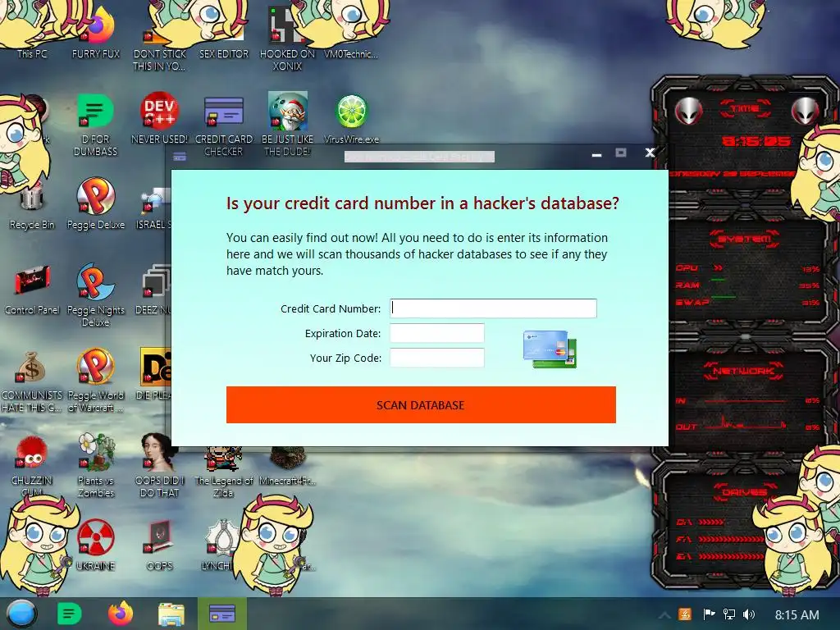The image size is (840, 630).
Task: Click the Java tray icon
Action: (685, 614)
